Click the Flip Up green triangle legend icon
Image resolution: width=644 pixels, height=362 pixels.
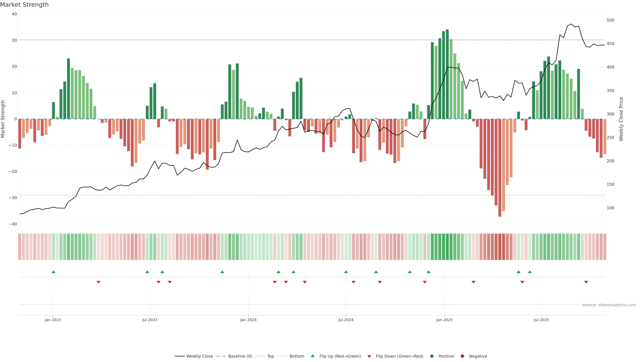pyautogui.click(x=312, y=356)
